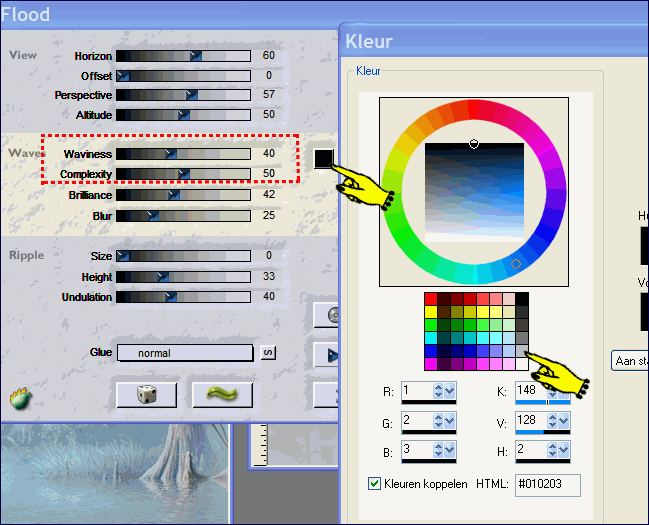
Task: Click the small S button beside Glue
Action: pyautogui.click(x=268, y=353)
